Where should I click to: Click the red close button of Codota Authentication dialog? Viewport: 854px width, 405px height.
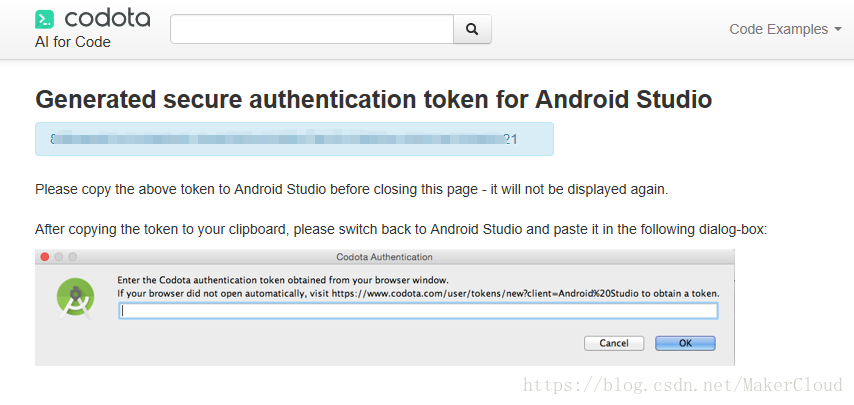click(x=45, y=257)
